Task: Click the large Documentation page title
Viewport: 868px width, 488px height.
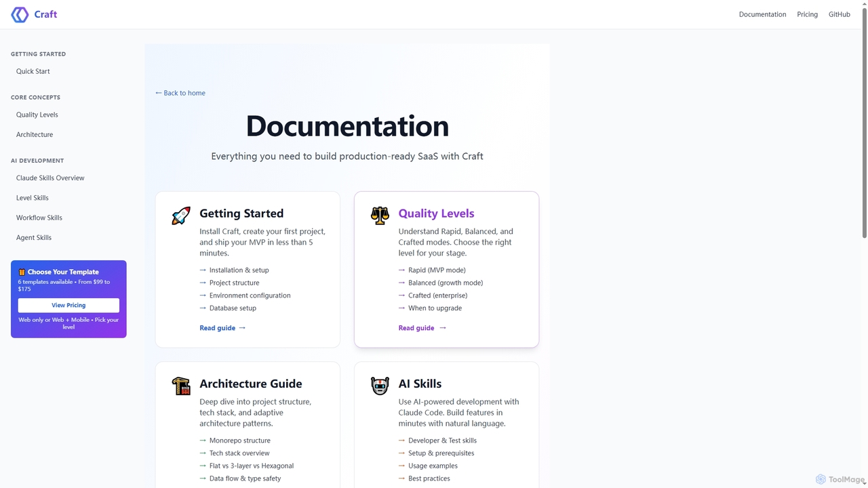Action: 347,126
